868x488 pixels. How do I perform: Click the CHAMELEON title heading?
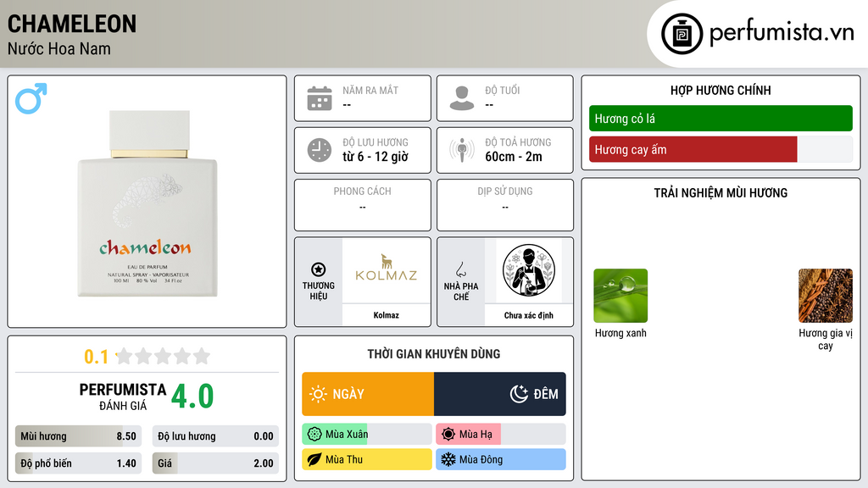coord(72,24)
